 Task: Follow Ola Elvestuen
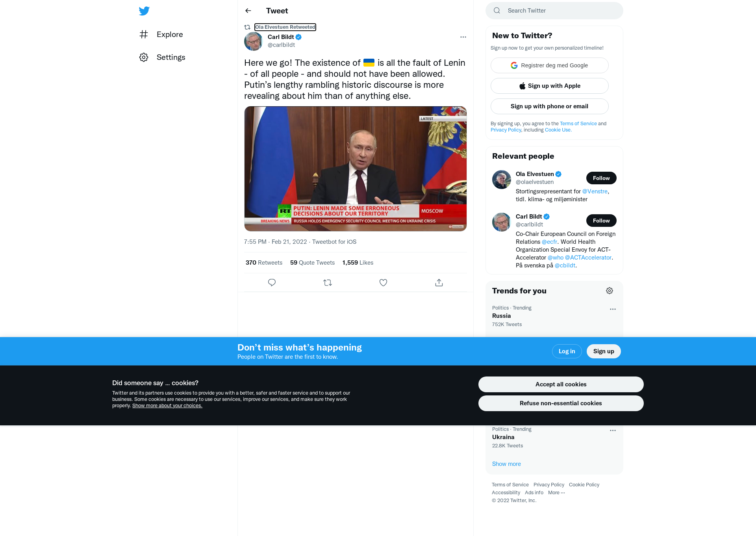coord(601,178)
